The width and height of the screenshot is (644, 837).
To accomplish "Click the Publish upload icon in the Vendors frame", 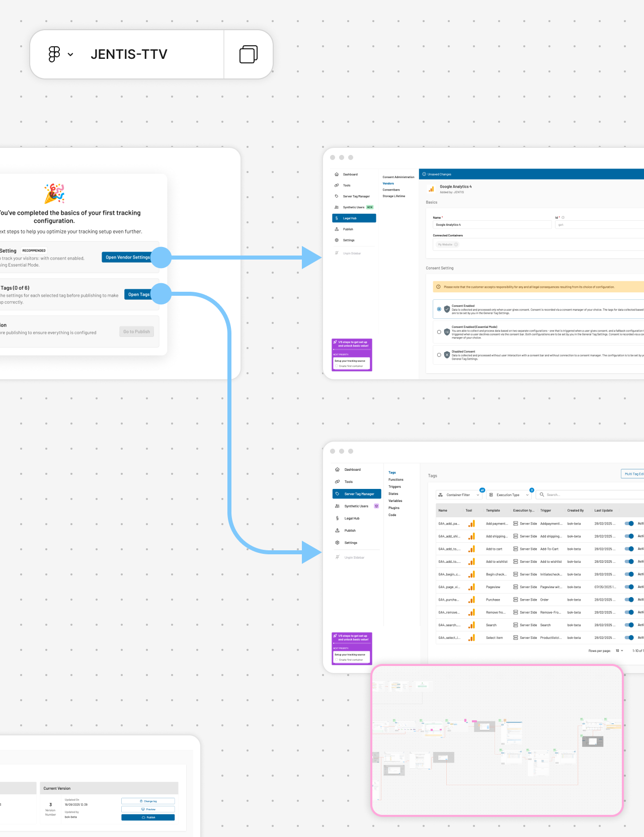I will pos(337,229).
